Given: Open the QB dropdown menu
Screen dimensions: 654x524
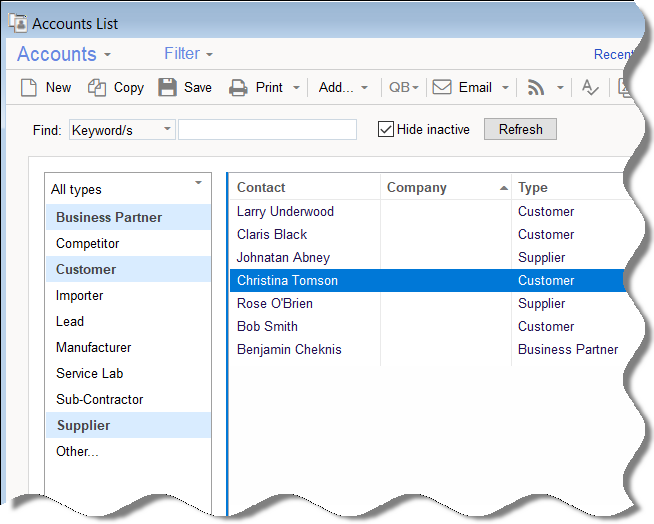Looking at the screenshot, I should [404, 88].
